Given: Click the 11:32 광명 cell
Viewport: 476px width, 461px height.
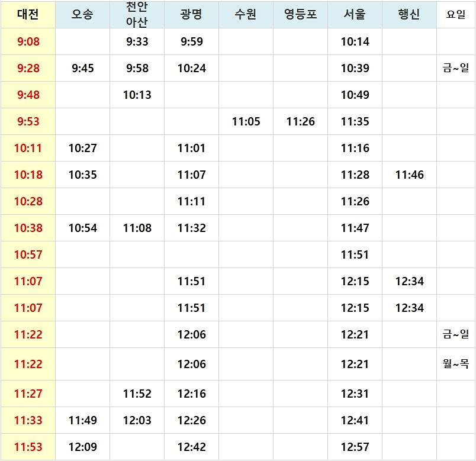Looking at the screenshot, I should tap(191, 228).
